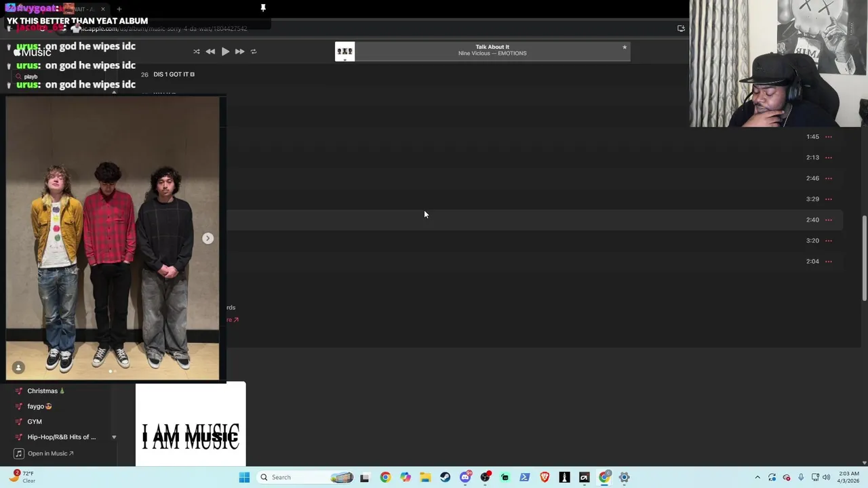Open Copilot from the taskbar

tap(406, 477)
